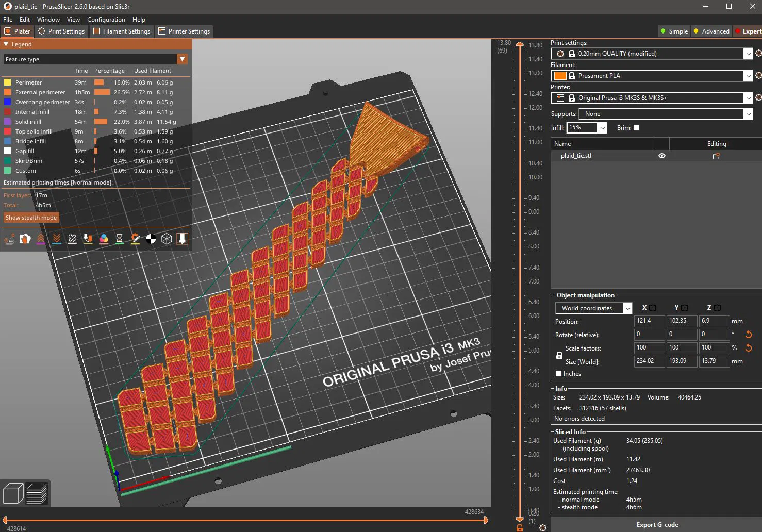
Task: Toggle the Center of gravity marker icon
Action: [151, 239]
